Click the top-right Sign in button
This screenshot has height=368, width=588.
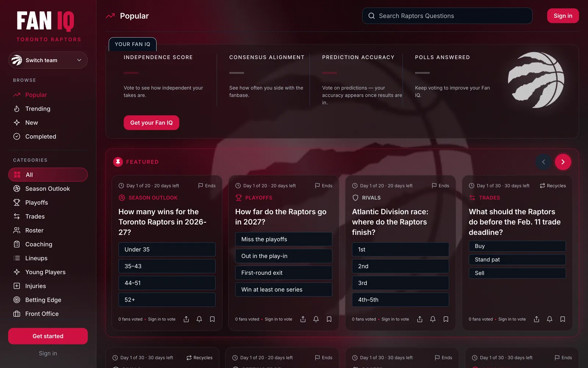563,16
